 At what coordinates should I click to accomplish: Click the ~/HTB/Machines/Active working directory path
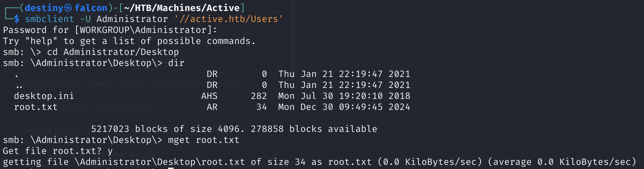coord(181,8)
